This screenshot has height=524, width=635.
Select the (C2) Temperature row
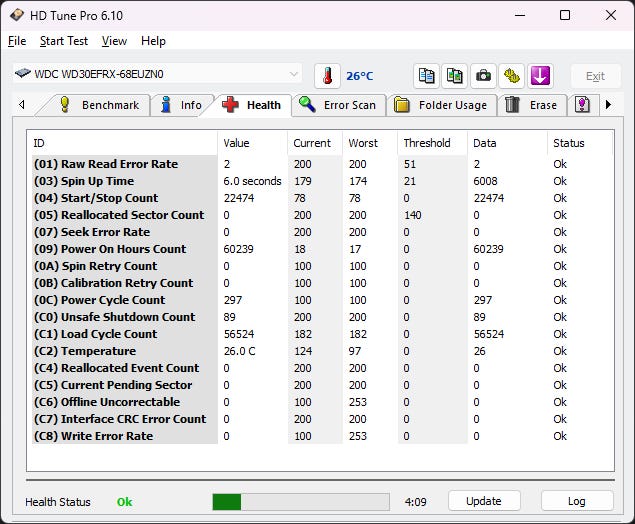322,351
